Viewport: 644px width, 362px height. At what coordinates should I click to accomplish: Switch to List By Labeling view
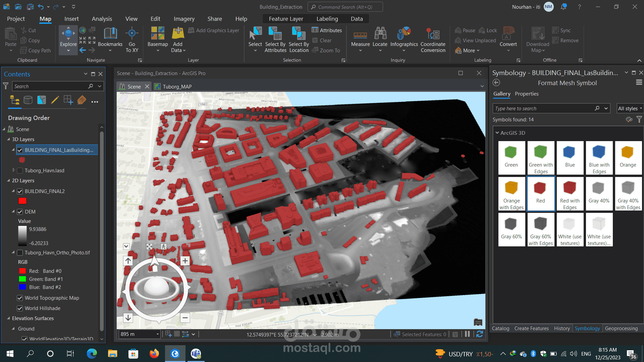(82, 100)
